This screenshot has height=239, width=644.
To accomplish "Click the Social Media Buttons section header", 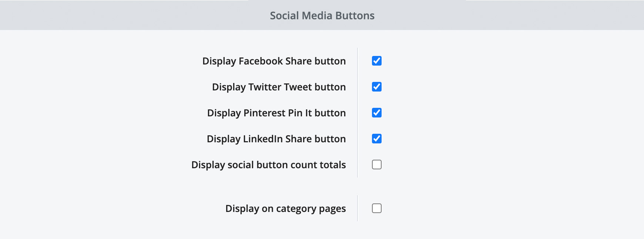I will click(x=322, y=15).
